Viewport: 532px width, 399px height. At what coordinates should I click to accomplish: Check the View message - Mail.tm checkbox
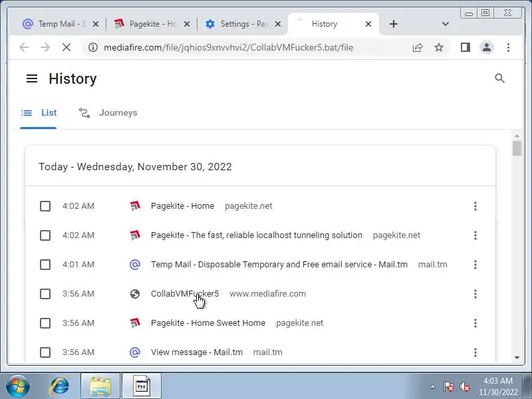coord(45,352)
